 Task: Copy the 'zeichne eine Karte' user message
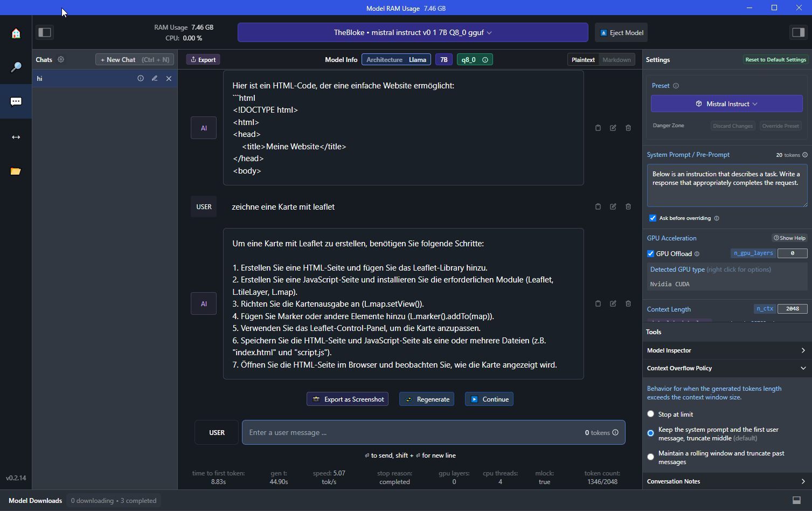[x=598, y=206]
